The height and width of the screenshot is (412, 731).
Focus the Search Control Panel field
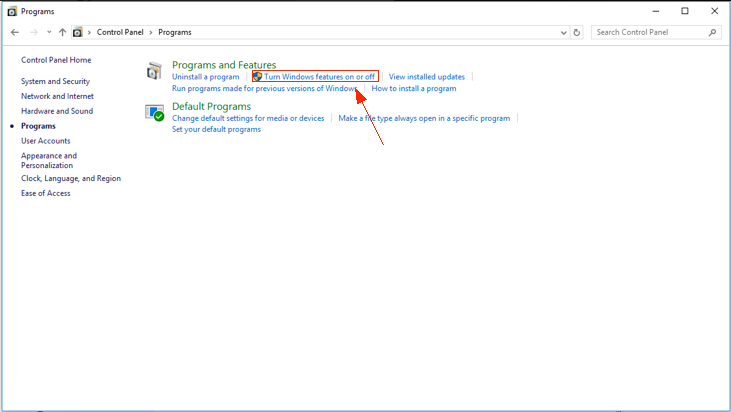coord(648,32)
